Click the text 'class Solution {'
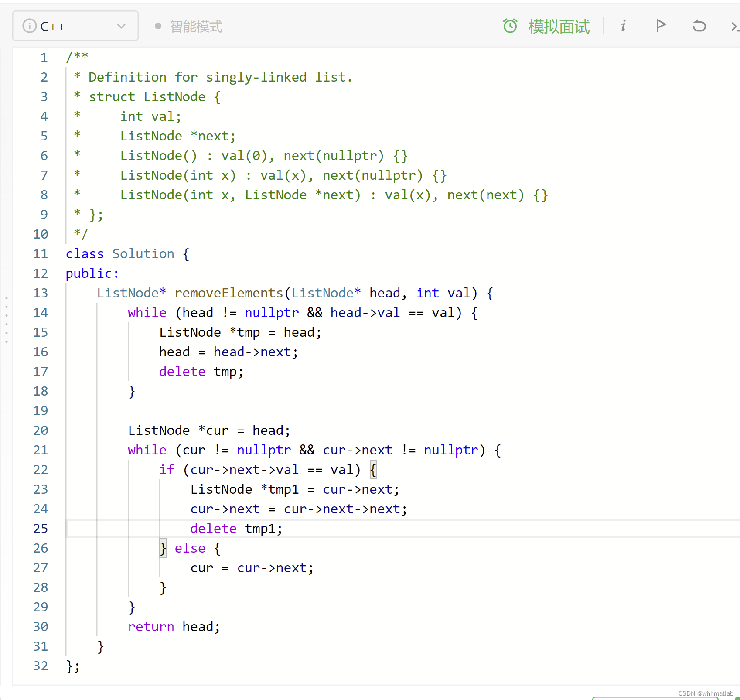Screen dimensions: 740x700 tap(127, 254)
